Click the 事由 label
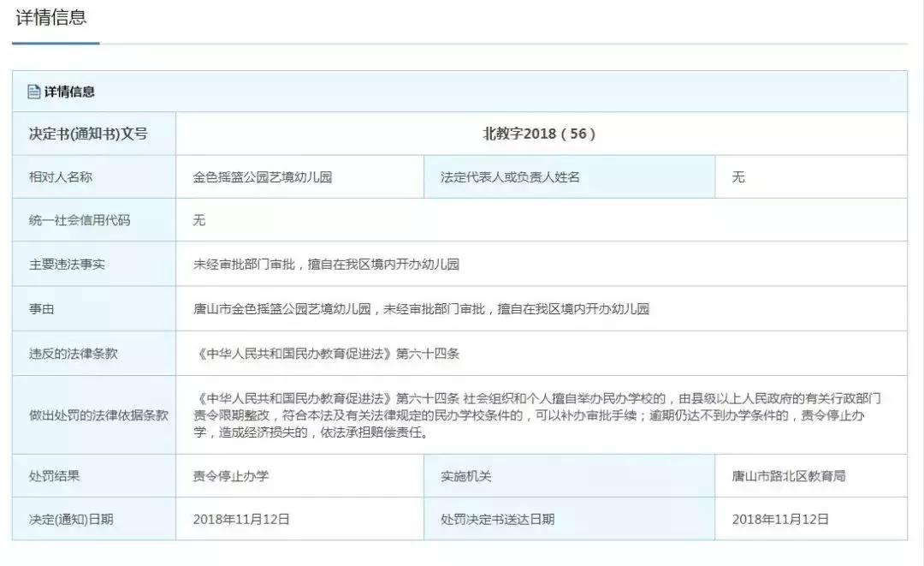Image resolution: width=924 pixels, height=566 pixels. 41,309
